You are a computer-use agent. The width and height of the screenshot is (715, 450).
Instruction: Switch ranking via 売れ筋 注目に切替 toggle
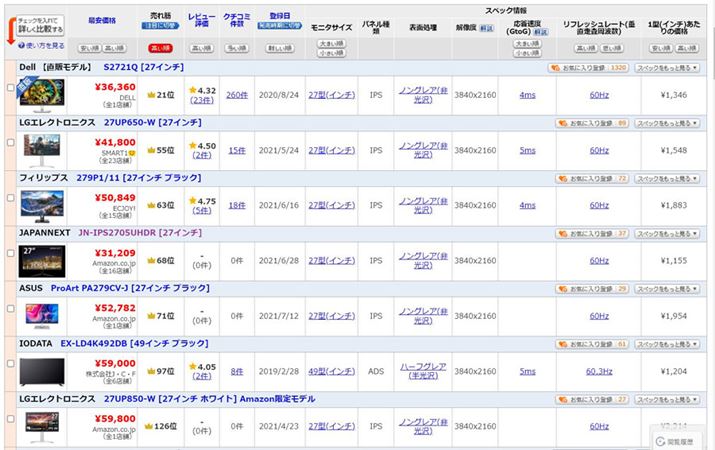[159, 29]
